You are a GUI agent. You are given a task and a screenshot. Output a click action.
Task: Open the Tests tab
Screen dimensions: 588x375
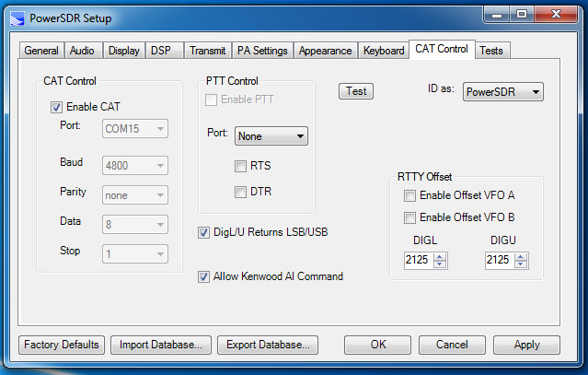(491, 51)
